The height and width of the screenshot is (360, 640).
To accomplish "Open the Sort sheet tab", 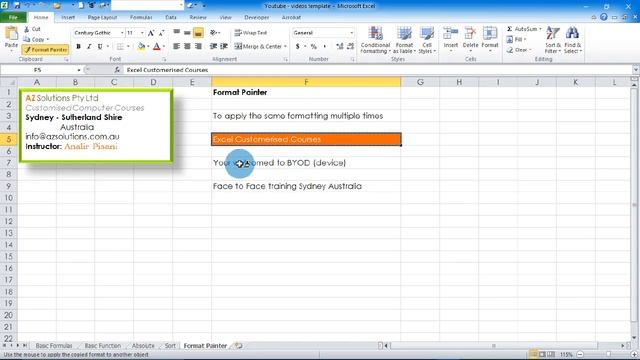I will pos(170,346).
